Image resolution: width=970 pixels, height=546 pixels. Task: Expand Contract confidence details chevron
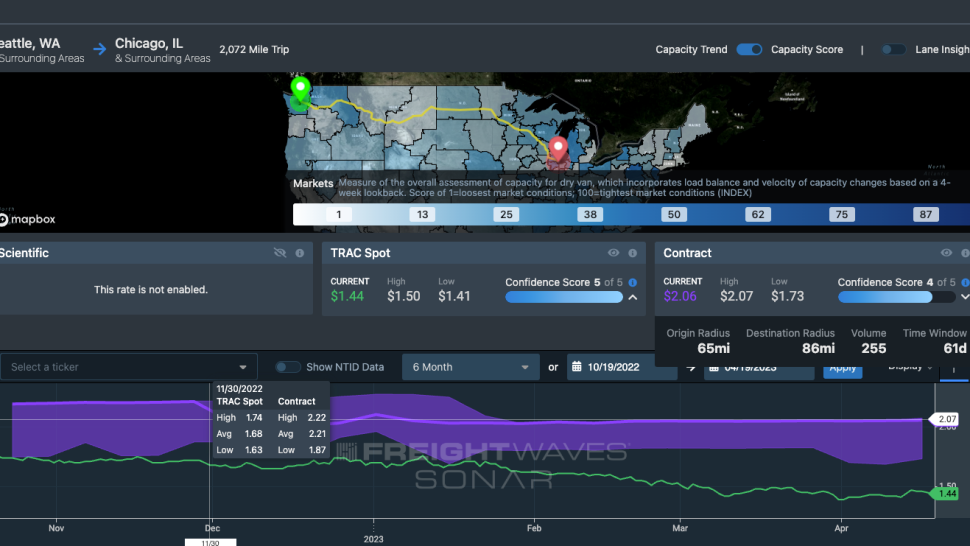pos(965,297)
